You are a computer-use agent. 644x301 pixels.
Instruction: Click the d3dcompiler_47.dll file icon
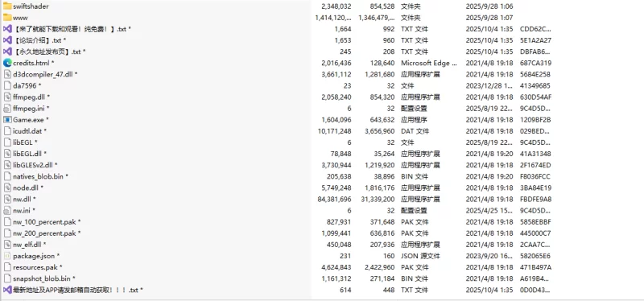click(7, 74)
